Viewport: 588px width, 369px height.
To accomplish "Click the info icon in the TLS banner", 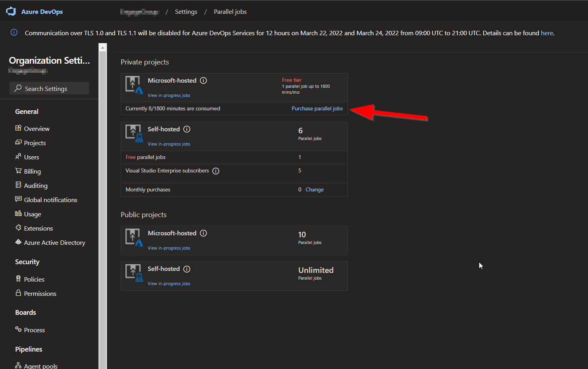I will point(14,32).
